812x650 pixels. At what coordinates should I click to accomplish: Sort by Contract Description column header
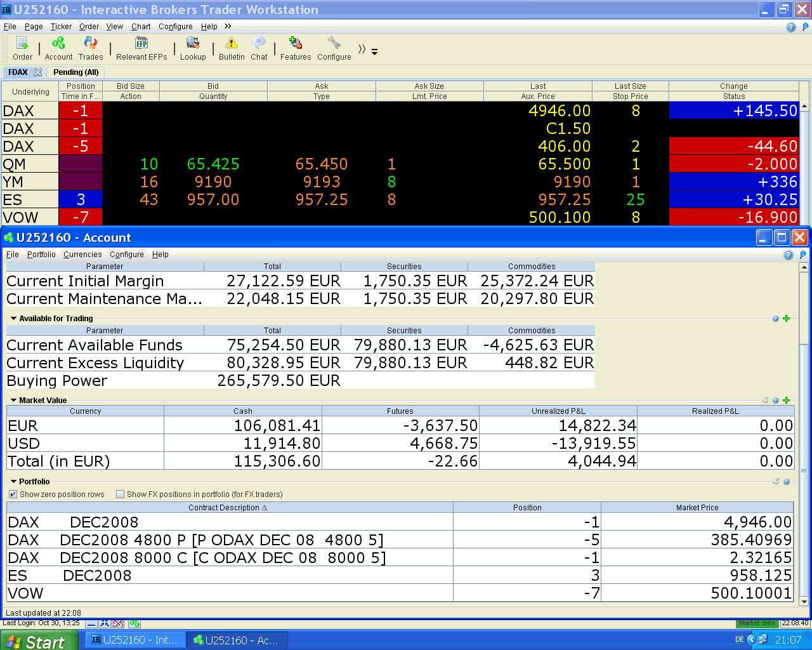pyautogui.click(x=228, y=508)
